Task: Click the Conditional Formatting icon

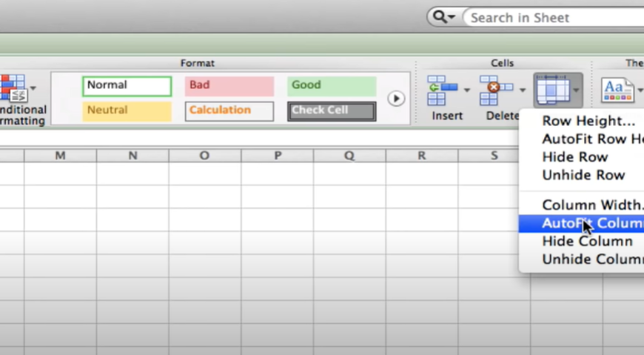Action: pos(14,88)
